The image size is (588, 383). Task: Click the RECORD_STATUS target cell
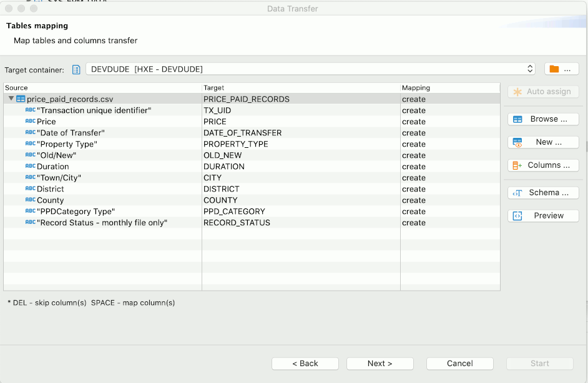pyautogui.click(x=301, y=223)
